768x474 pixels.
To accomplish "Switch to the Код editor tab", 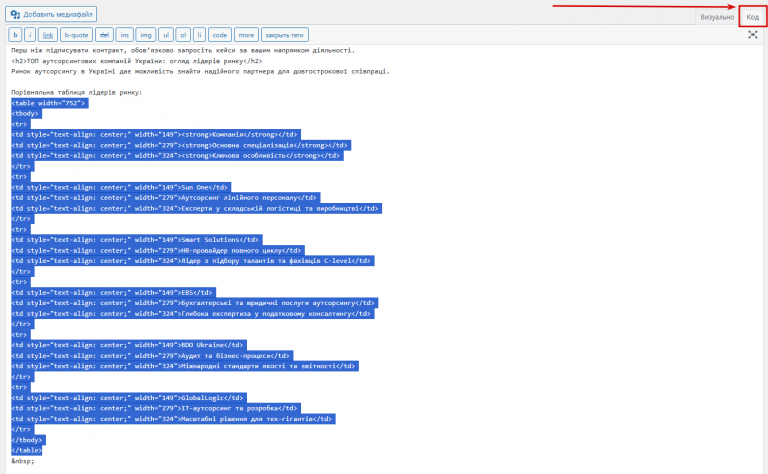I will 752,17.
